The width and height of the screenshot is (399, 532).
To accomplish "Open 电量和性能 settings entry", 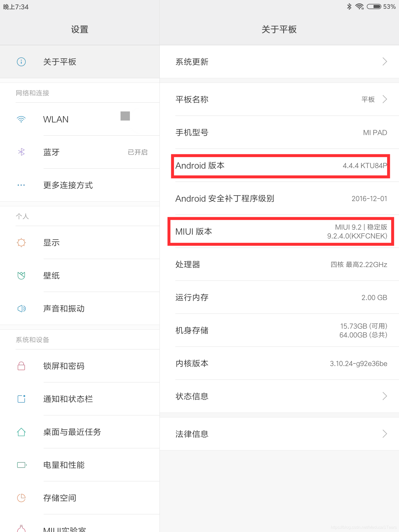I will pos(80,465).
